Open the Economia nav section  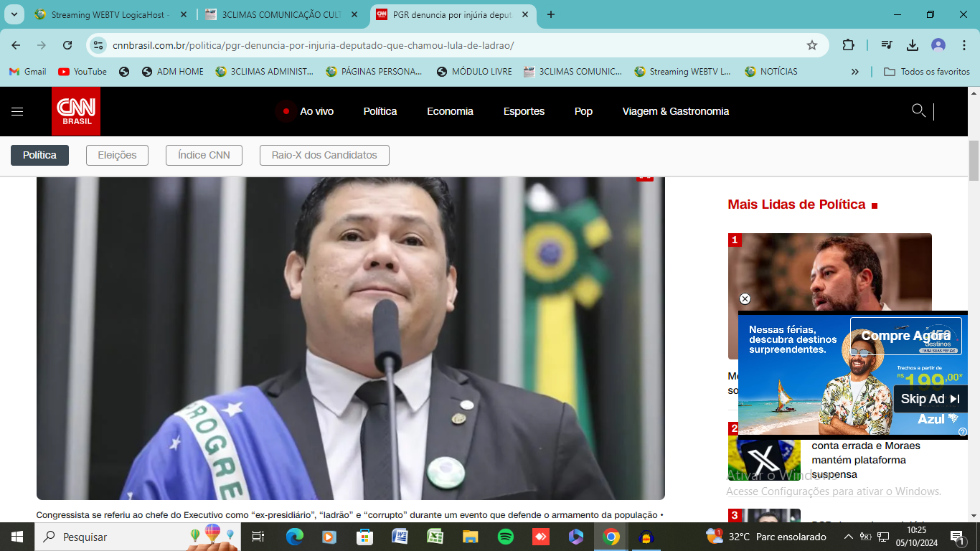450,111
